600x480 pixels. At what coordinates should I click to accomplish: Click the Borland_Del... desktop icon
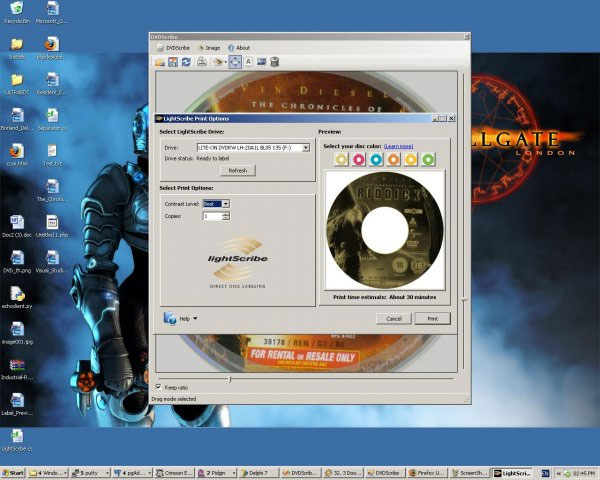pyautogui.click(x=16, y=120)
